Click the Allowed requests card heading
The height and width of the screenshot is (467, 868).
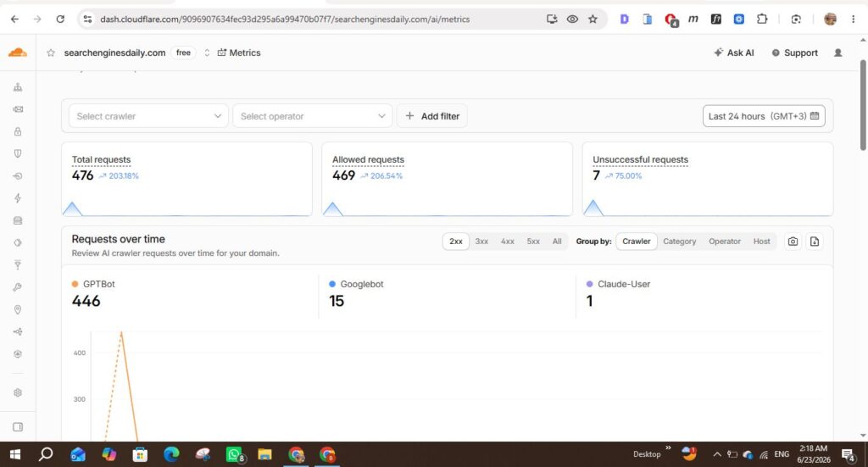coord(368,159)
